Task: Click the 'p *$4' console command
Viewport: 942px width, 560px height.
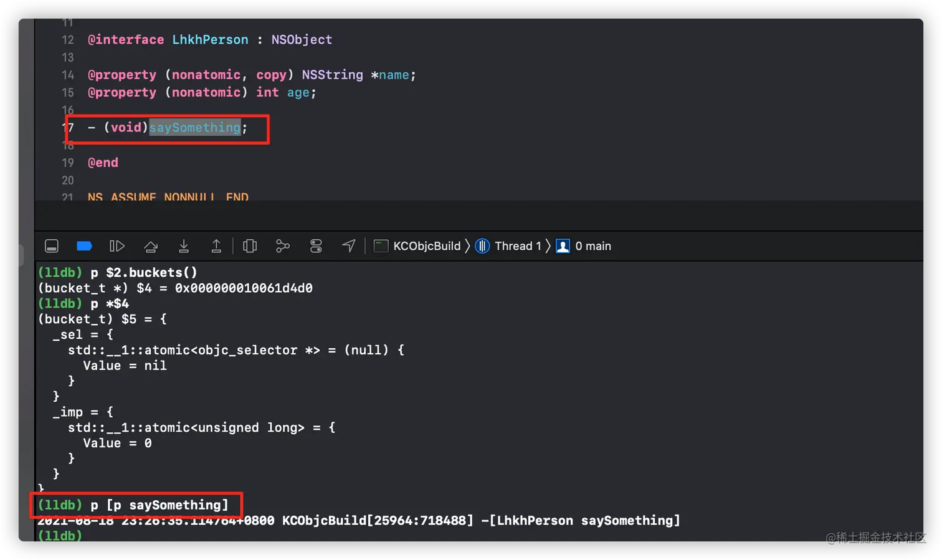Action: (110, 304)
